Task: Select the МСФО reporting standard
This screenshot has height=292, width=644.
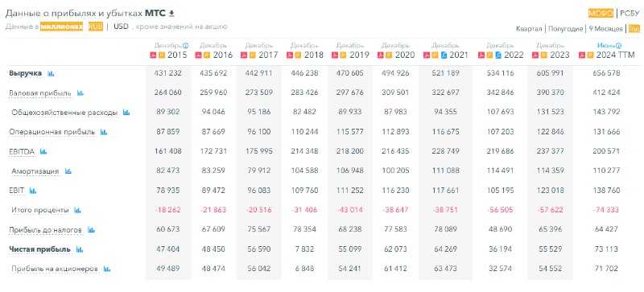Action: pyautogui.click(x=601, y=13)
